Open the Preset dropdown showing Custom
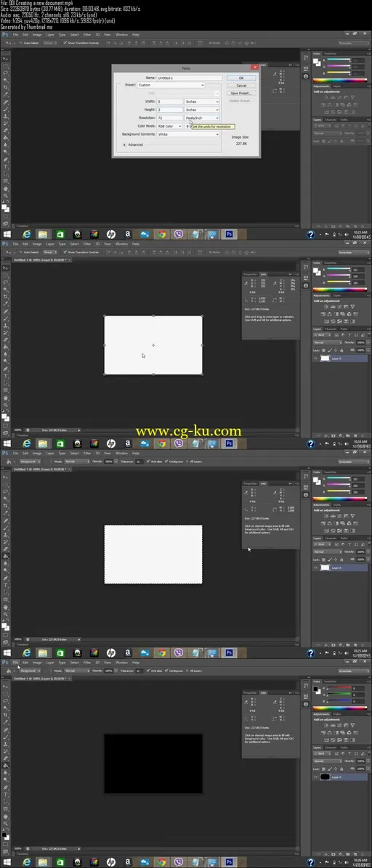Image resolution: width=372 pixels, height=868 pixels. coord(171,85)
